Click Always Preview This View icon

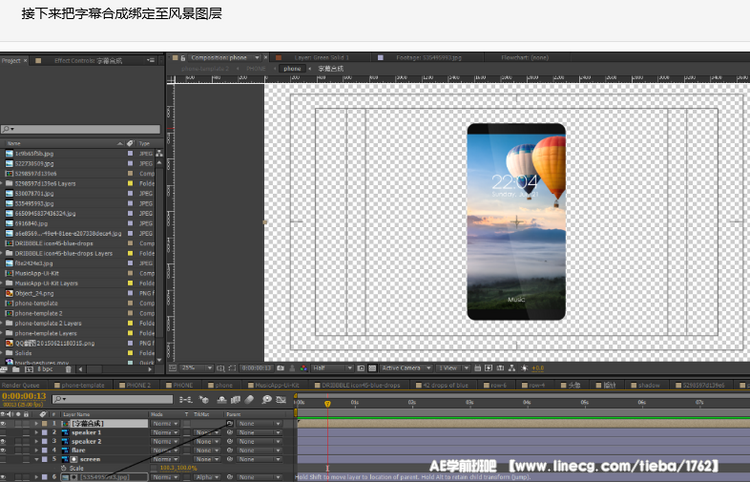coord(172,368)
